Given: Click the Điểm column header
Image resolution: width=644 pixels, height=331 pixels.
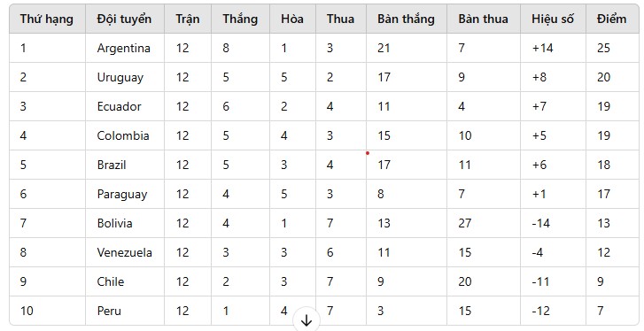Looking at the screenshot, I should click(x=612, y=19).
